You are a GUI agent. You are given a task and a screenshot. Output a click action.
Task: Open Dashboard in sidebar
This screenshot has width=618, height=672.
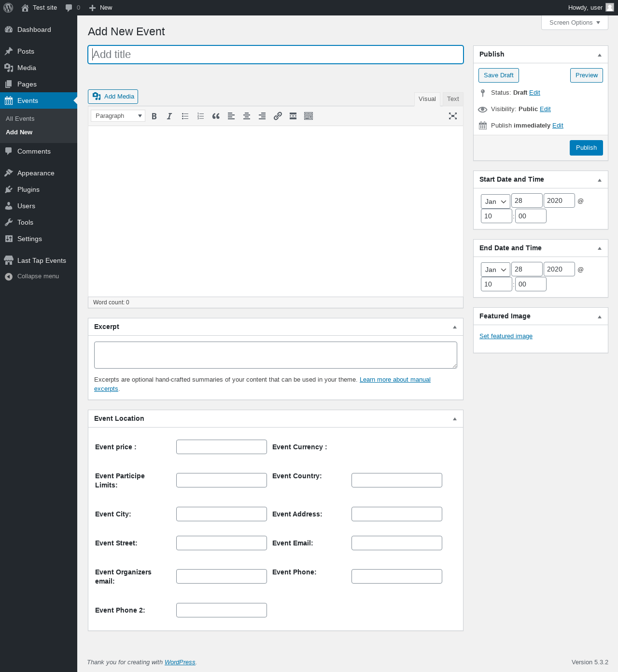point(39,29)
